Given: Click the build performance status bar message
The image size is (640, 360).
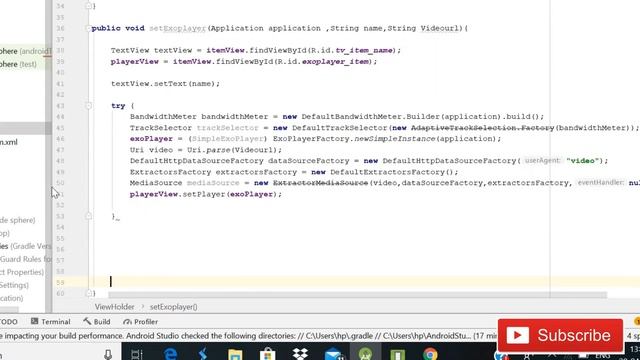Looking at the screenshot, I should pyautogui.click(x=248, y=336).
